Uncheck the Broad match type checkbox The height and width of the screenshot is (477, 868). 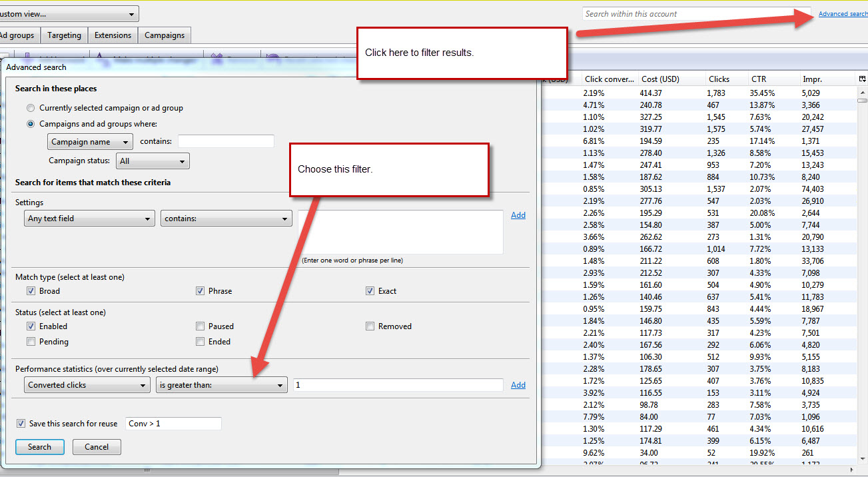tap(31, 291)
